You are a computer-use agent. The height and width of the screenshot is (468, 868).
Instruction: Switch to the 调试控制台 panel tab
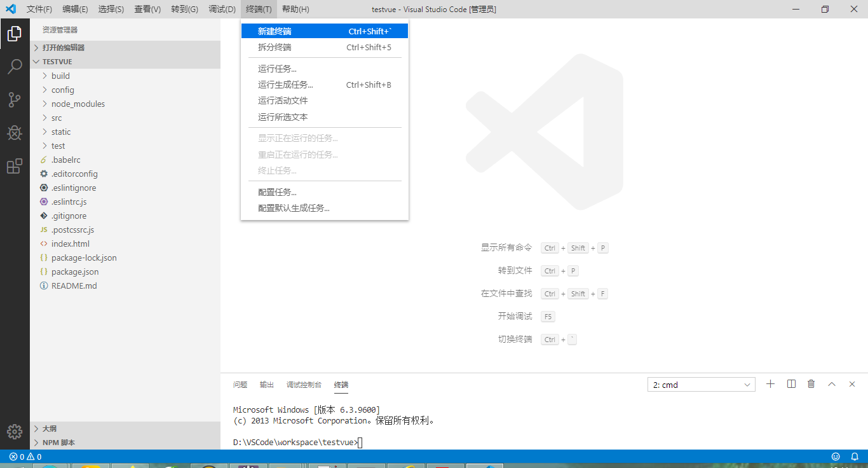(x=304, y=385)
